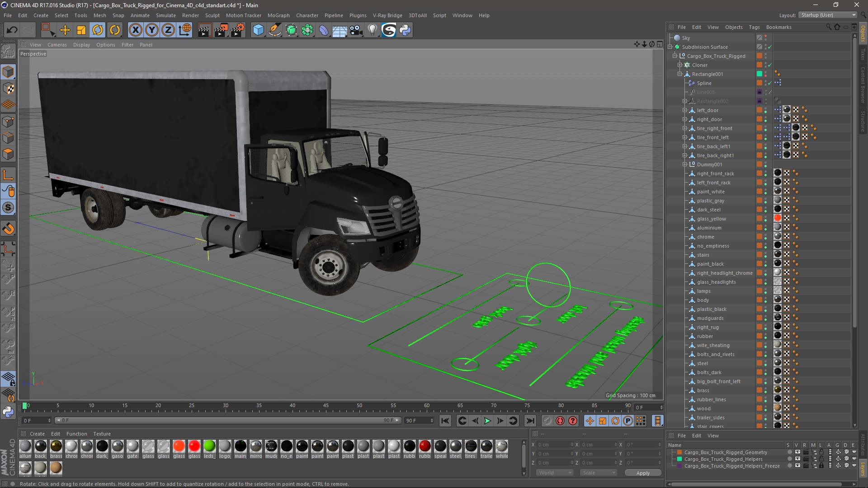Expand the Dummy001 null object
The width and height of the screenshot is (868, 488).
point(685,164)
